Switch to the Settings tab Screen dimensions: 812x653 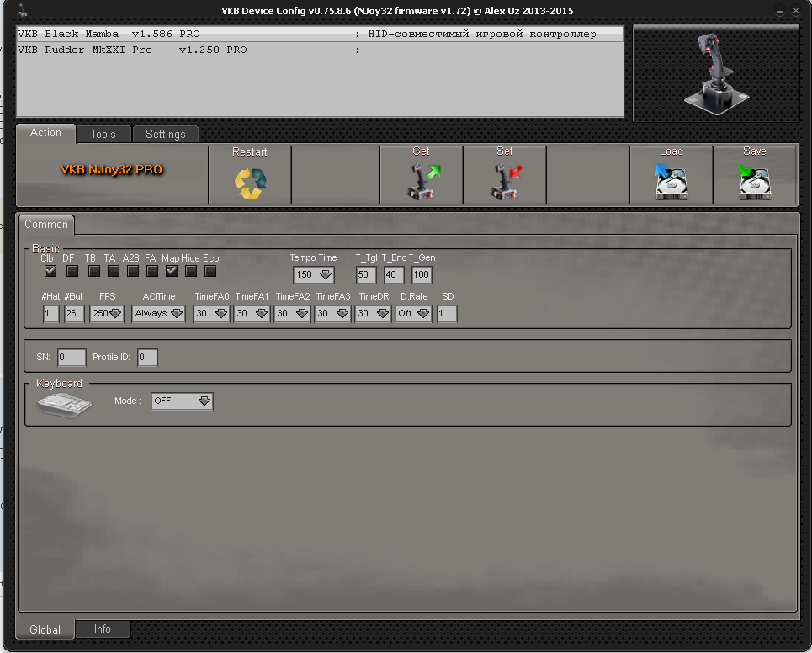click(165, 134)
